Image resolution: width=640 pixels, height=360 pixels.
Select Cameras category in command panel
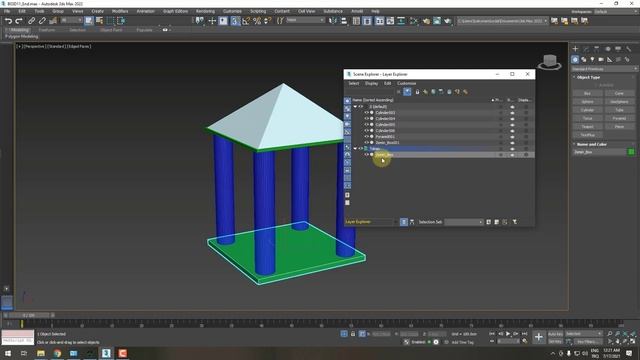(601, 60)
